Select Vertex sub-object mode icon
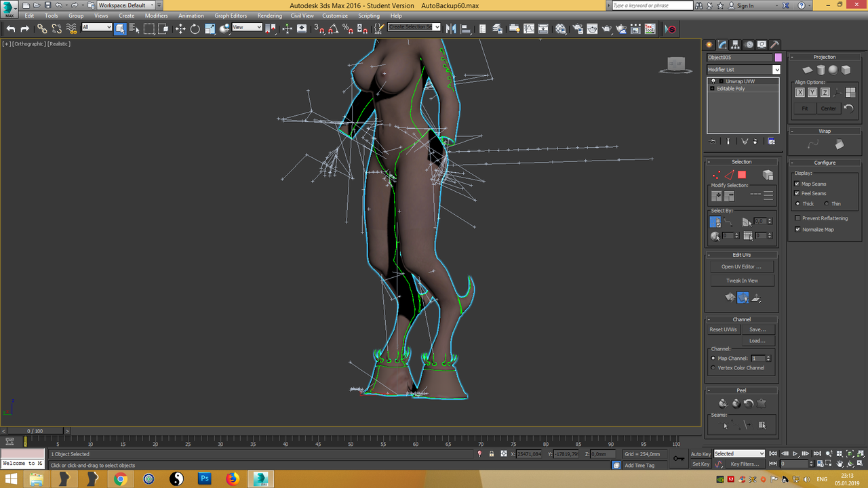Viewport: 868px width, 488px height. [x=717, y=175]
